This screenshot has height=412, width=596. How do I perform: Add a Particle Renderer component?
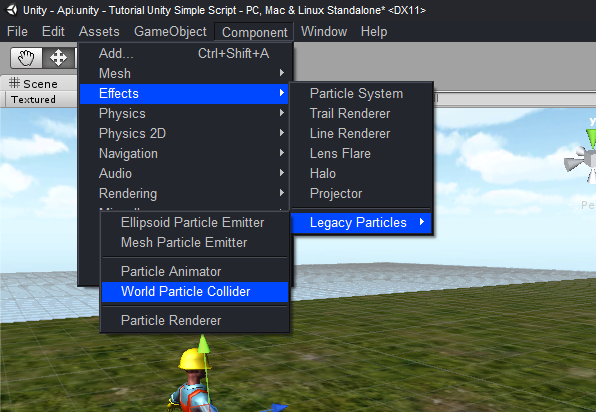195,320
